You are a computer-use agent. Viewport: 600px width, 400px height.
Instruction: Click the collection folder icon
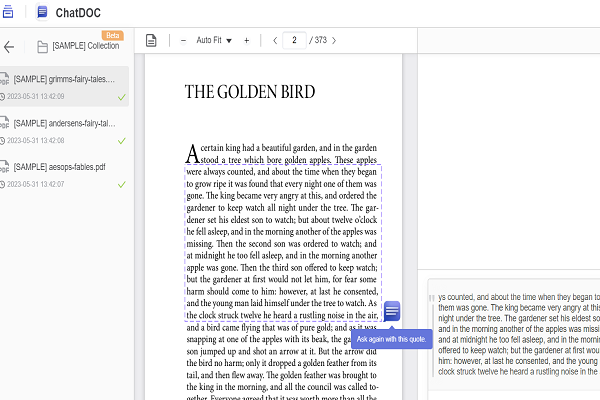pos(43,47)
